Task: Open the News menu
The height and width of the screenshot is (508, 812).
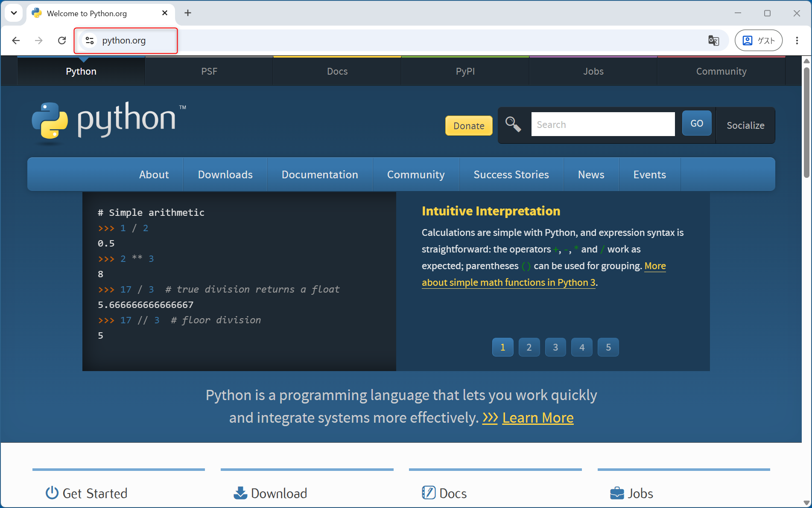Action: (x=591, y=174)
